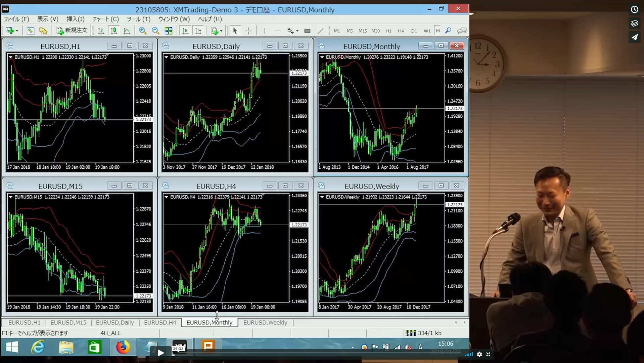644x363 pixels.
Task: Toggle the auto scroll chart button
Action: [185, 31]
